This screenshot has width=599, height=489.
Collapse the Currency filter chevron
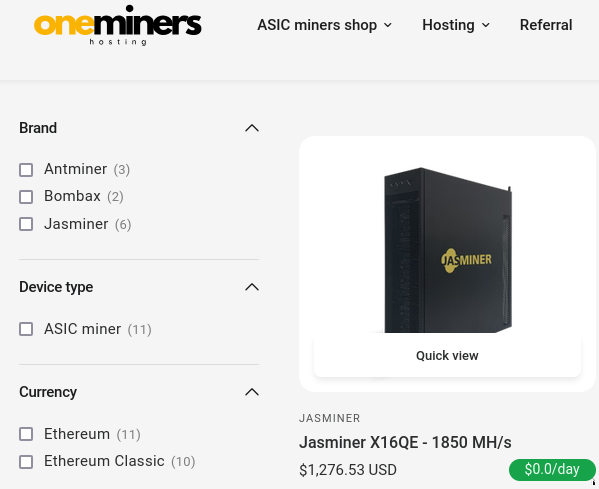coord(252,392)
